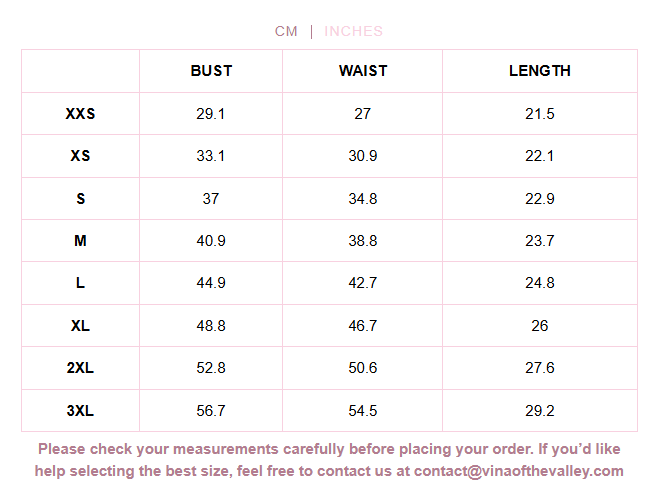Click the M waist value 38.8
Image resolution: width=658 pixels, height=493 pixels.
(x=363, y=241)
